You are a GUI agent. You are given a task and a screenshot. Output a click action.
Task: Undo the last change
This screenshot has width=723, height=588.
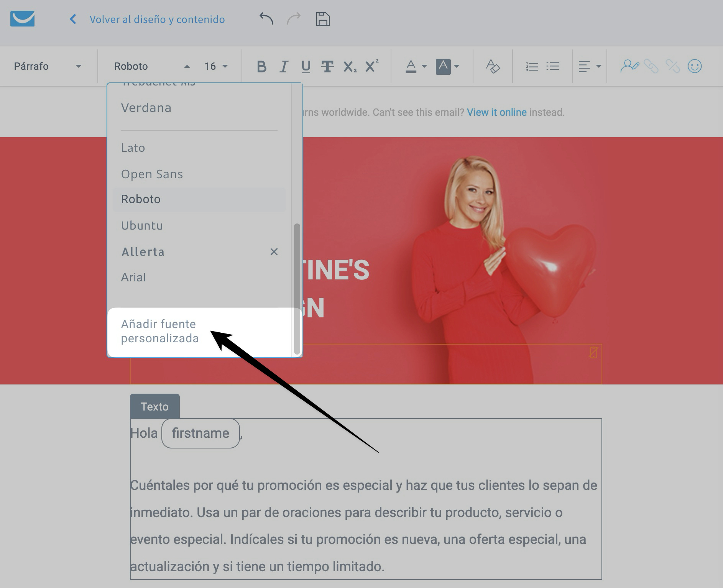click(266, 18)
